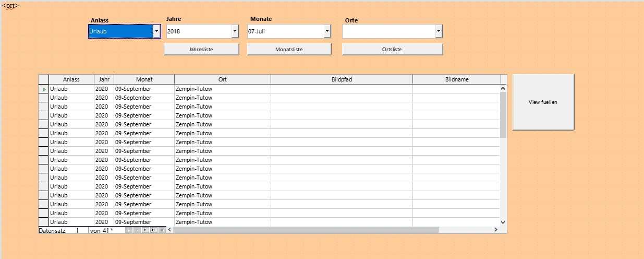Go to the next record

pos(145,230)
